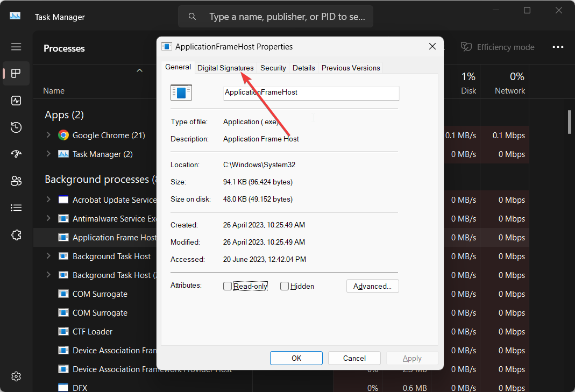Open the Previous Versions tab

pyautogui.click(x=351, y=68)
